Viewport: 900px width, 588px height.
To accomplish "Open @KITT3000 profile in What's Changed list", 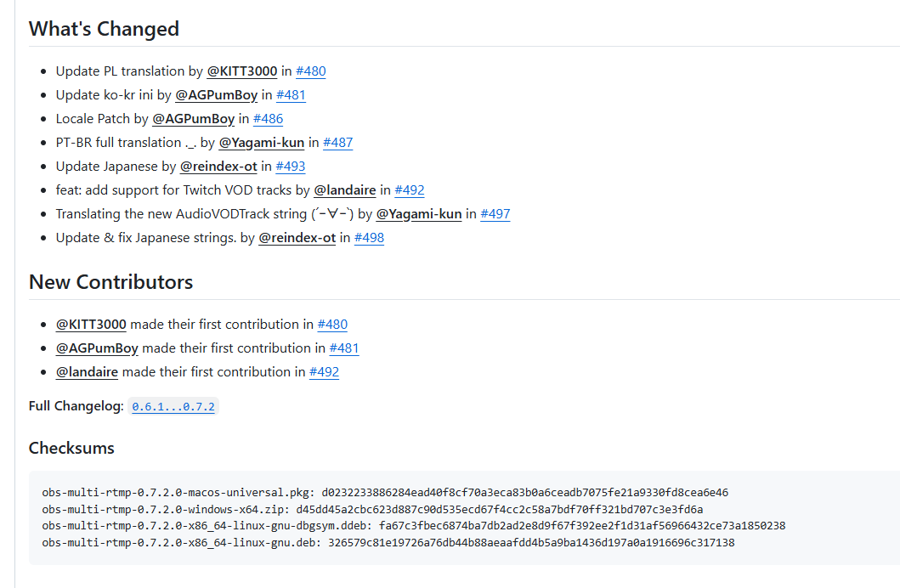I will pyautogui.click(x=241, y=71).
